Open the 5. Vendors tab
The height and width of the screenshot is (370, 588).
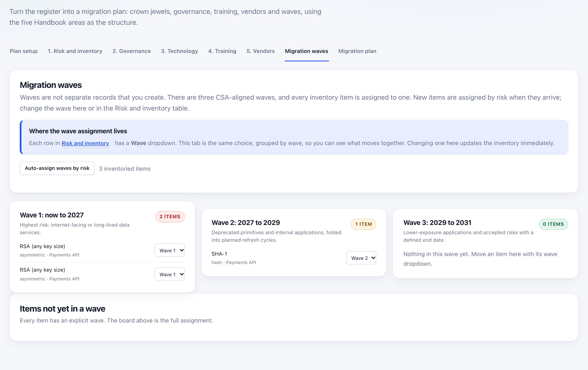point(261,51)
